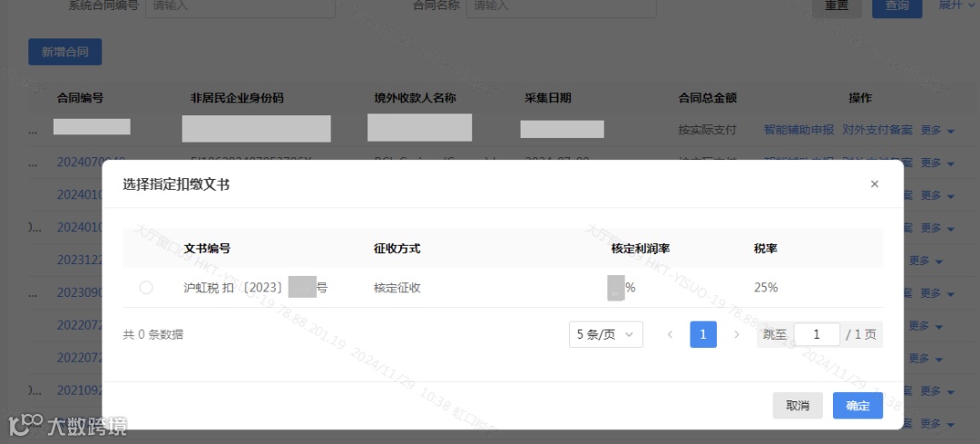This screenshot has width=980, height=444.
Task: Expand search filters with 展开 in background
Action: click(x=955, y=5)
